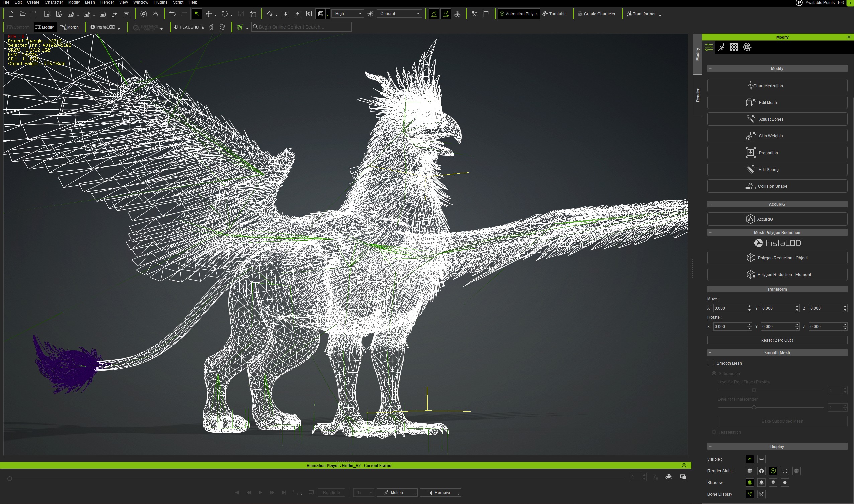Viewport: 854px width, 504px height.
Task: Enable the Smooth Mesh checkbox
Action: (x=710, y=364)
